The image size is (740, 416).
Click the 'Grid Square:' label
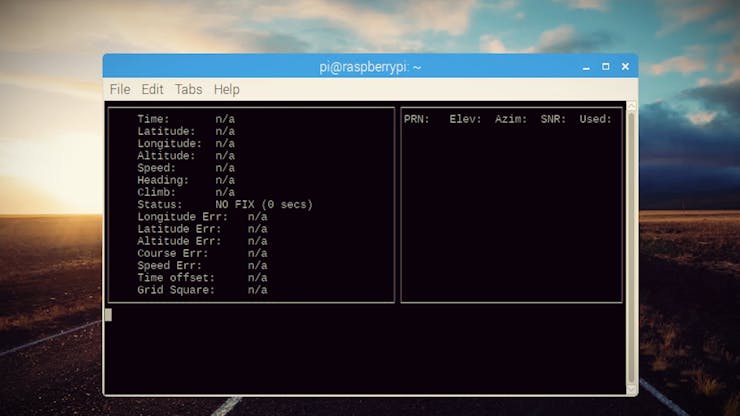(176, 290)
